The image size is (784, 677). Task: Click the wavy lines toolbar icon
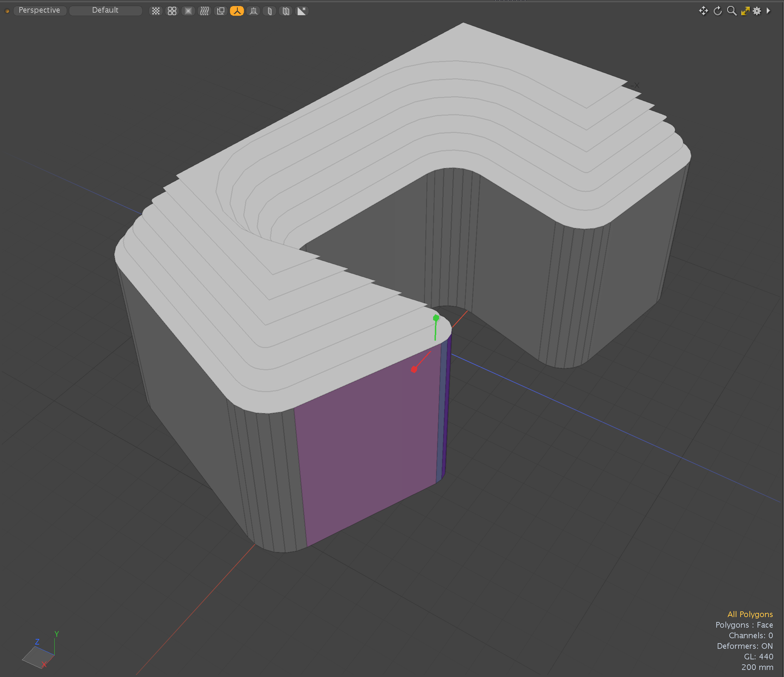click(204, 11)
